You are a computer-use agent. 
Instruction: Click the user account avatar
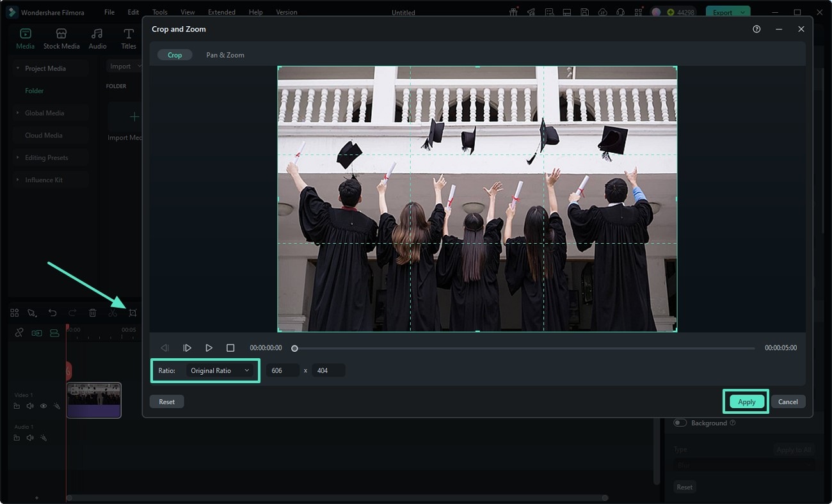(656, 12)
